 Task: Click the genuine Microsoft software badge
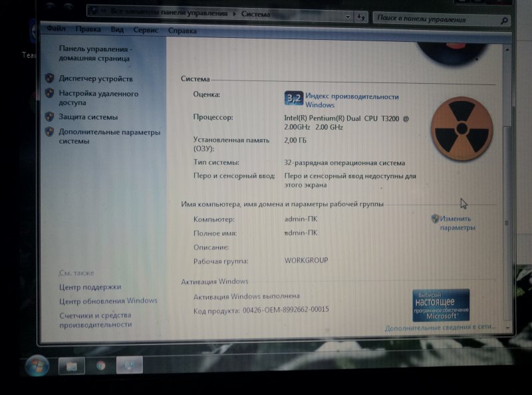point(441,305)
